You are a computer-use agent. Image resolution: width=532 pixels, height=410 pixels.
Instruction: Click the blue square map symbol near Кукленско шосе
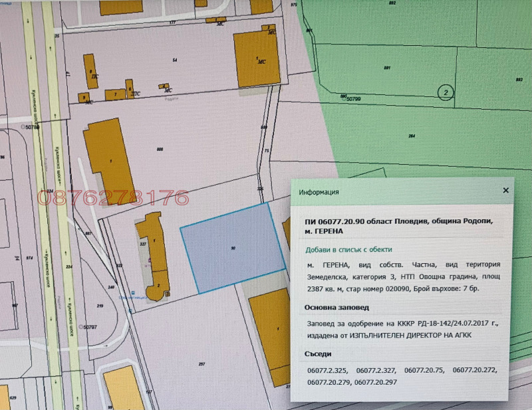pyautogui.click(x=132, y=292)
